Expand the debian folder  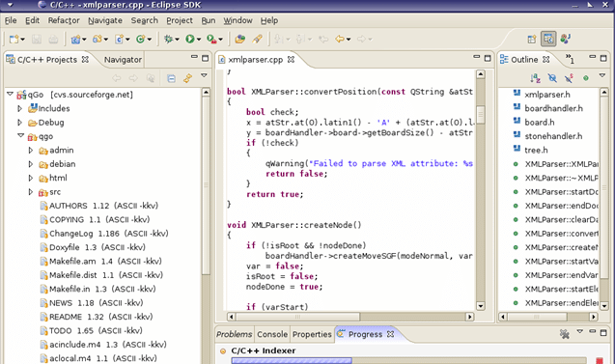(31, 164)
